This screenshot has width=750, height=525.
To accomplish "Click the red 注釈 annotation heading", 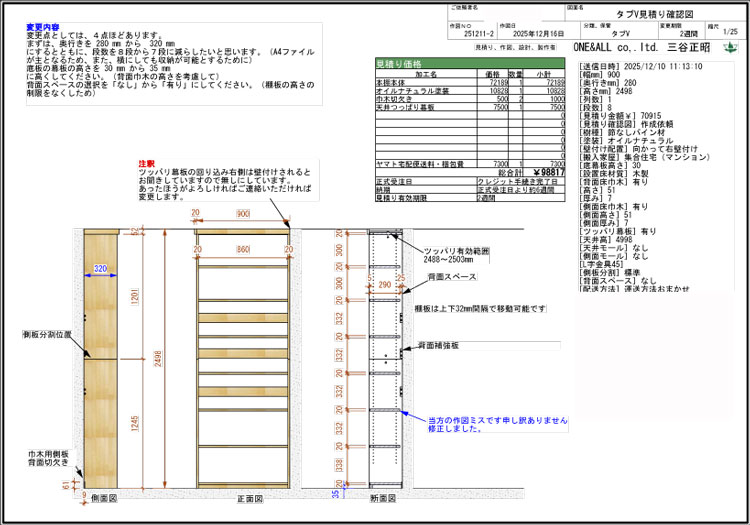I will coord(146,163).
